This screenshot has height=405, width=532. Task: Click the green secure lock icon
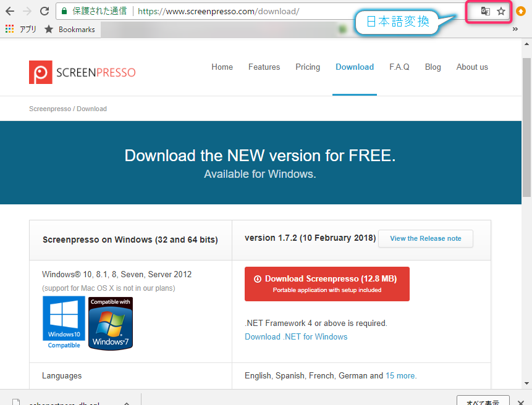click(64, 11)
